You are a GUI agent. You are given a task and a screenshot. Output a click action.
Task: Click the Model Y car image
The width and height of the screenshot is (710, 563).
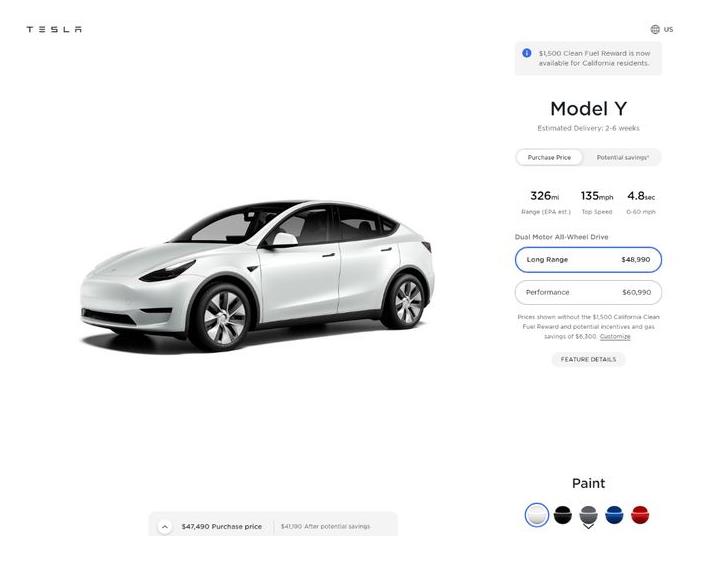pyautogui.click(x=257, y=276)
